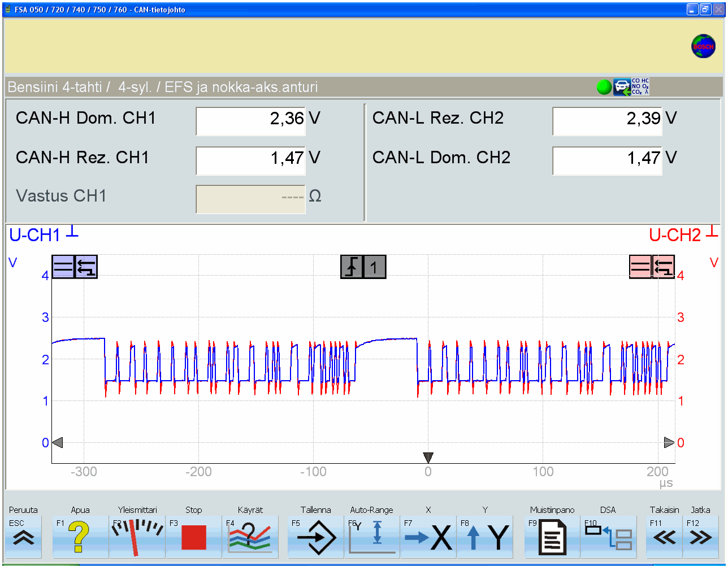Toggle the rising edge trigger icon
This screenshot has width=728, height=566.
pos(352,267)
